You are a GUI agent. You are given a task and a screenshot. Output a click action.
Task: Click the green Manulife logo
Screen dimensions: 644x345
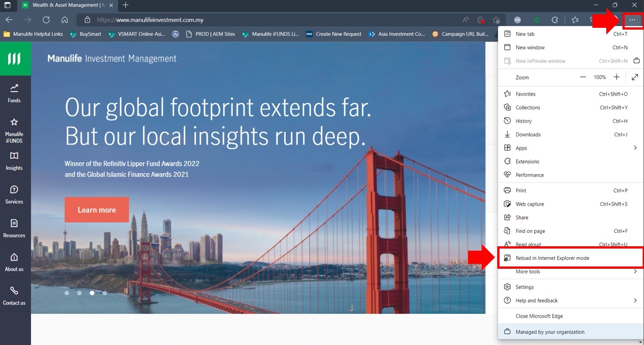tap(15, 58)
